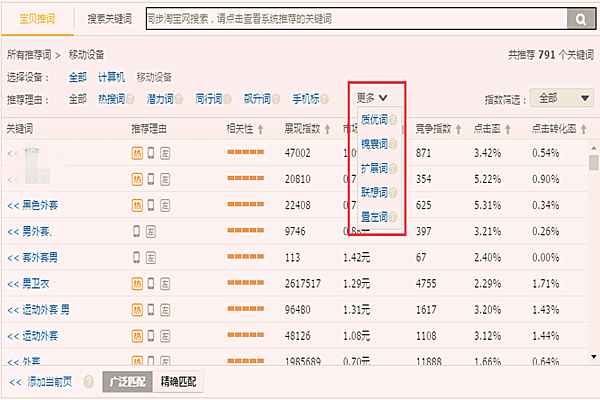Filter device by 全部 in 选择设备
The image size is (600, 400).
78,77
